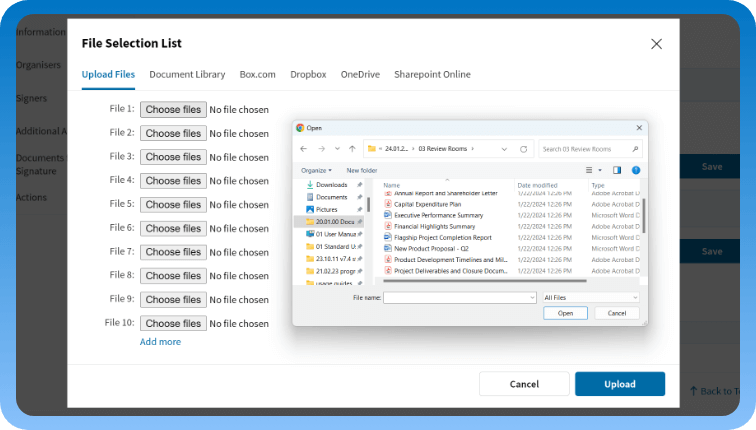
Task: Click the back arrow in Open dialog
Action: [304, 149]
